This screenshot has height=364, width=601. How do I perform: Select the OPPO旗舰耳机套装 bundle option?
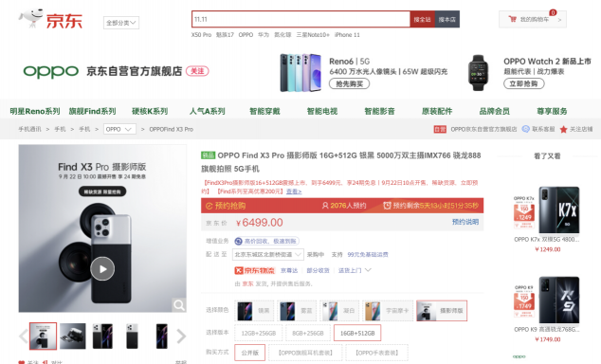[x=305, y=353]
